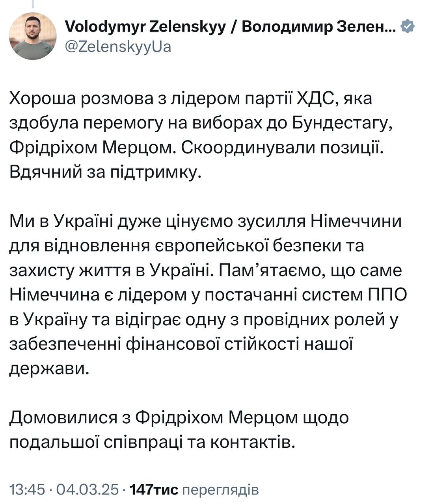Open the Volodymyr Zelenskyy display name link

click(230, 27)
